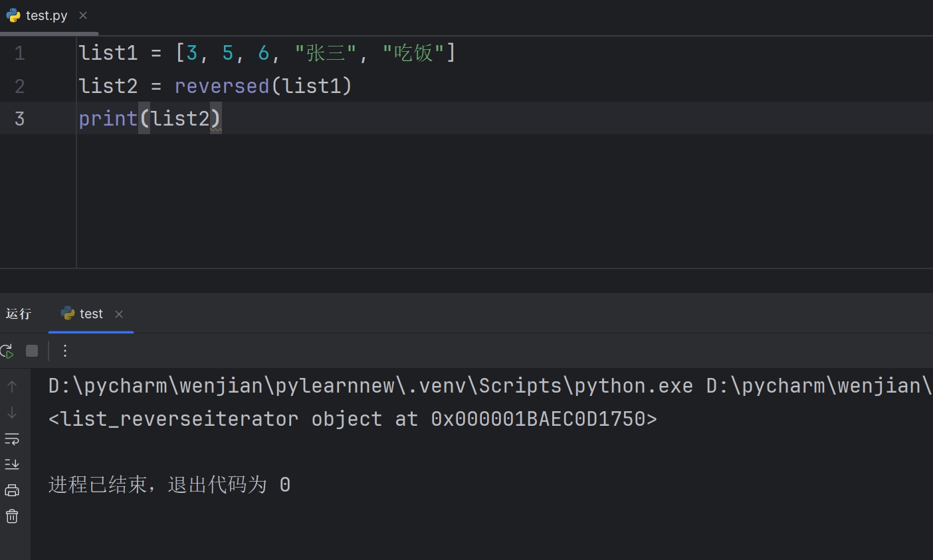This screenshot has height=560, width=933.
Task: Go up the stack trace arrow
Action: pyautogui.click(x=12, y=387)
